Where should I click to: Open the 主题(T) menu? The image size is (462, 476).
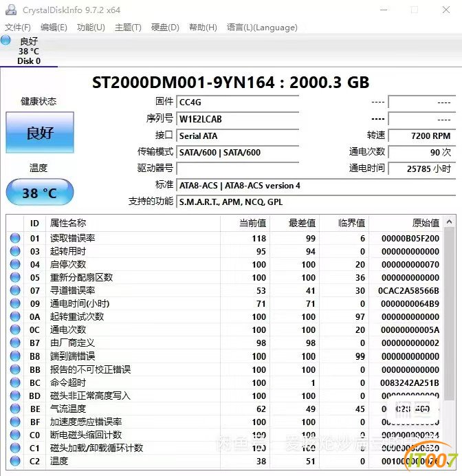[x=128, y=28]
